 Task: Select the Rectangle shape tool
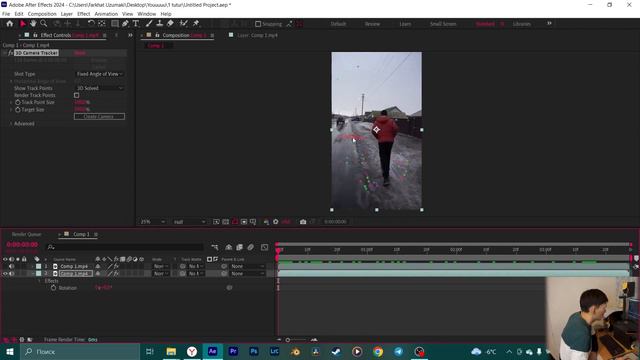click(115, 24)
